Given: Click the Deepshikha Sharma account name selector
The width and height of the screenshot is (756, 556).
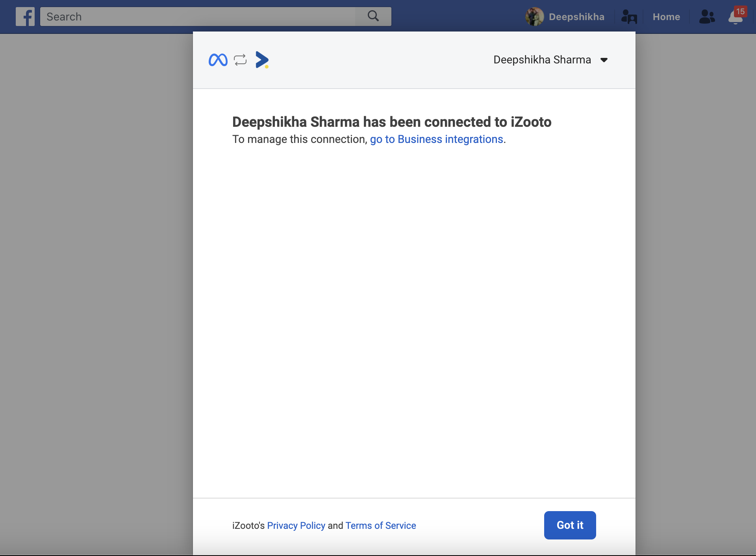Looking at the screenshot, I should pos(542,60).
